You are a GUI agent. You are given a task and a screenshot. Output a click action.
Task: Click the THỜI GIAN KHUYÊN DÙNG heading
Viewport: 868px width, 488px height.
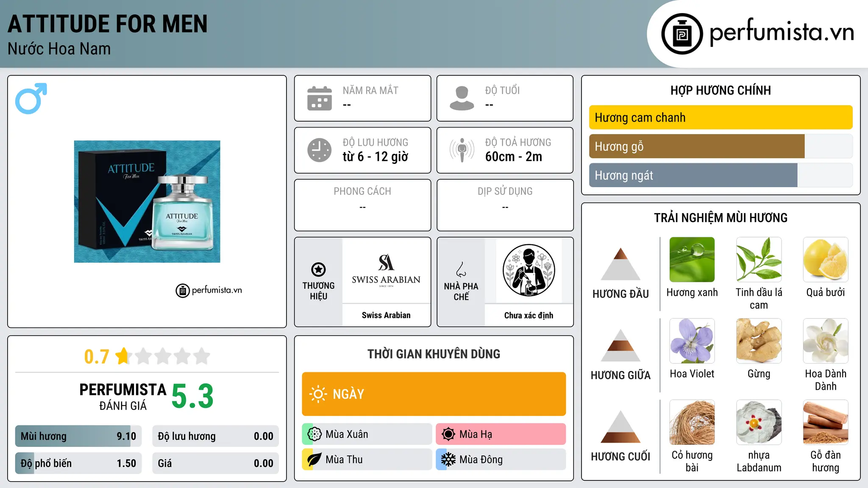(x=434, y=354)
